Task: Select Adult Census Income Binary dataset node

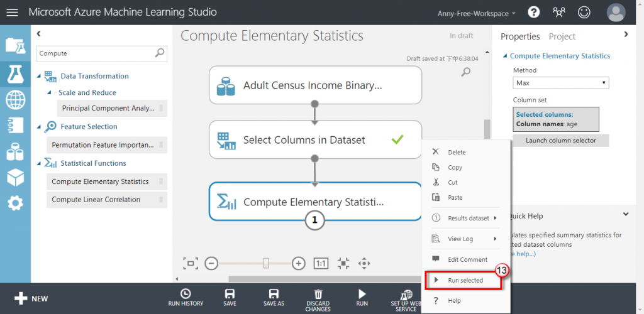Action: point(316,85)
